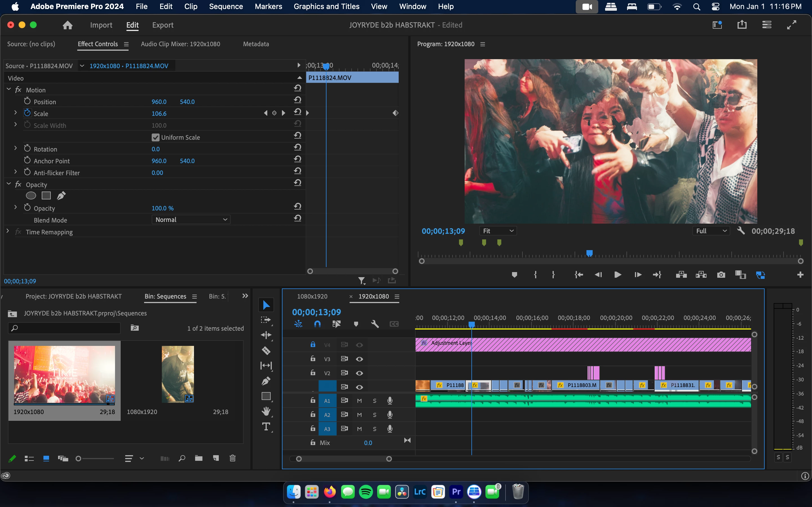This screenshot has width=812, height=507.
Task: Select the Hand tool
Action: [266, 411]
